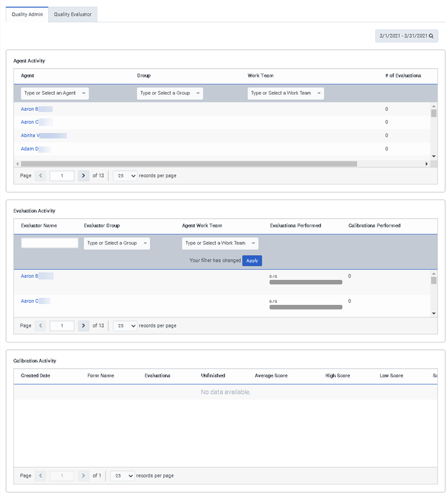Click Agent Activity vertical scrollbar down arrow

(434, 156)
